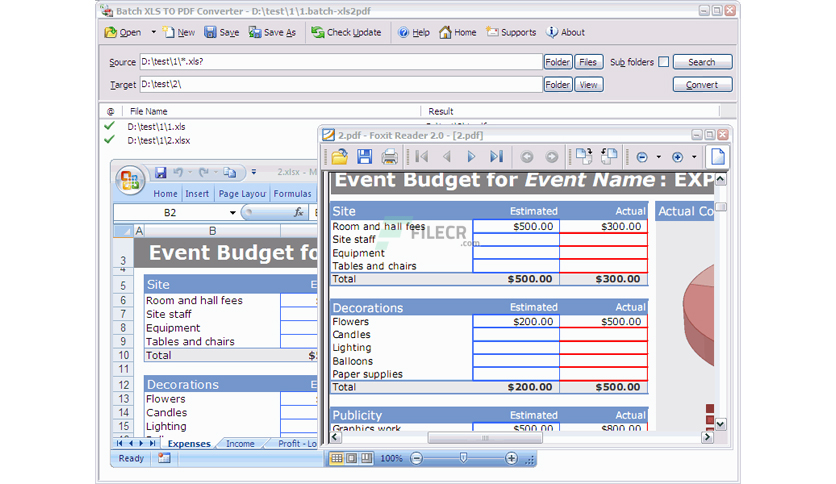This screenshot has width=836, height=484.
Task: Click into the Target path field
Action: (x=341, y=84)
